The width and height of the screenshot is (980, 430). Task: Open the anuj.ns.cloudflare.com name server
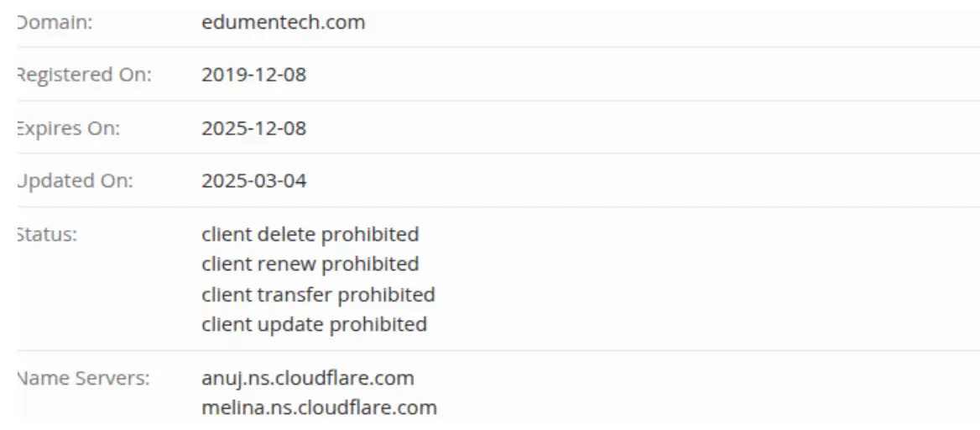307,378
